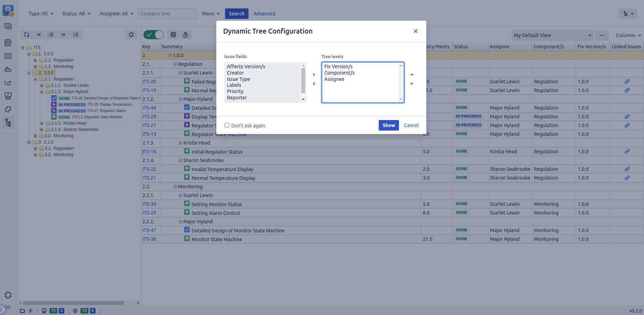Move tree level up
The height and width of the screenshot is (315, 644).
pyautogui.click(x=412, y=75)
